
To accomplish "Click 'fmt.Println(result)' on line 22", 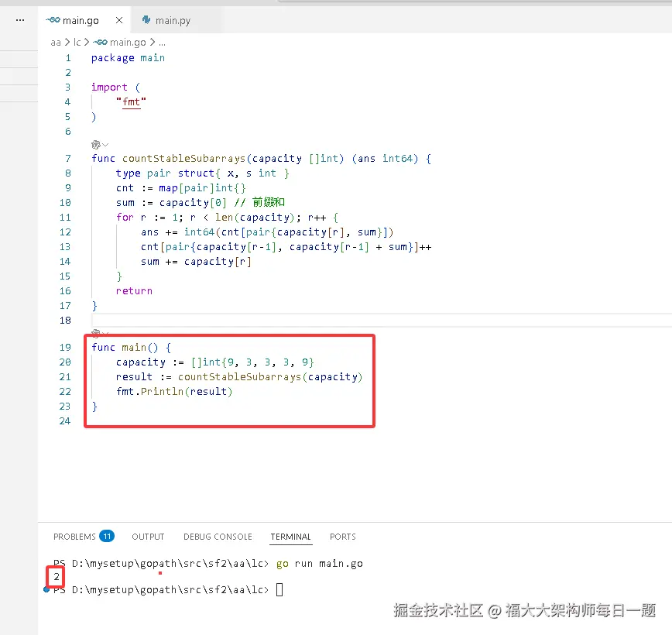I will coord(174,392).
